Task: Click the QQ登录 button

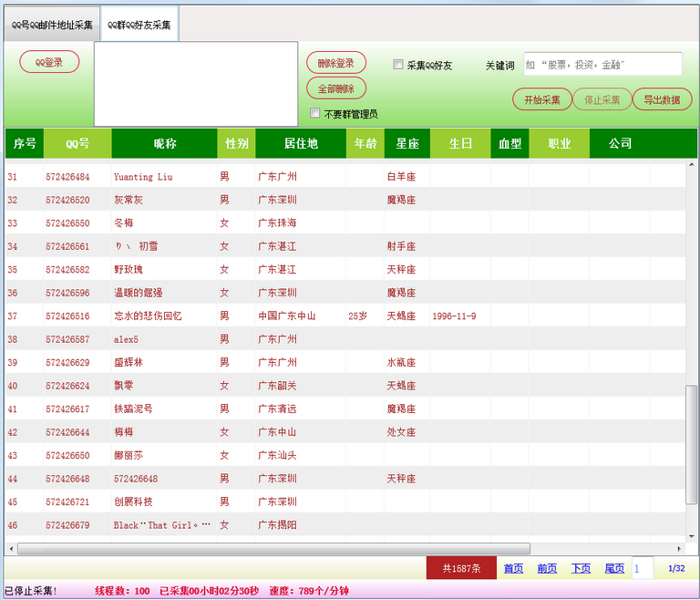Action: (x=49, y=62)
